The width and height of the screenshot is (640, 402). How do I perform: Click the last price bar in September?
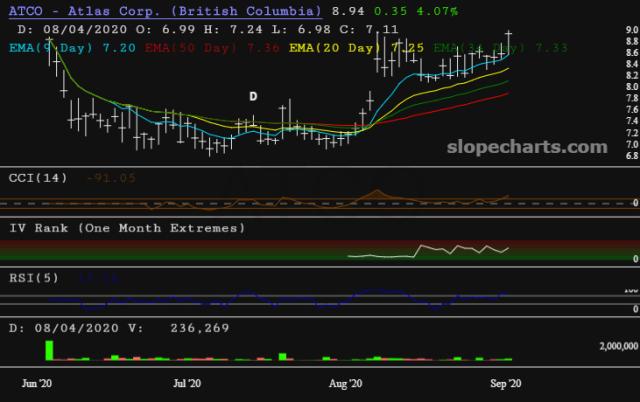click(x=509, y=41)
